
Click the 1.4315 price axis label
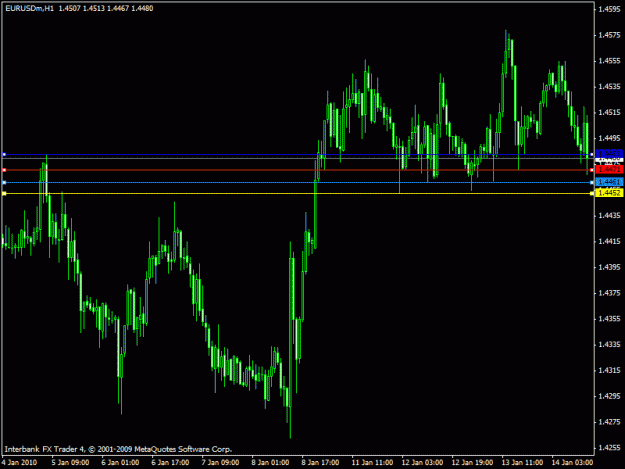click(x=609, y=370)
